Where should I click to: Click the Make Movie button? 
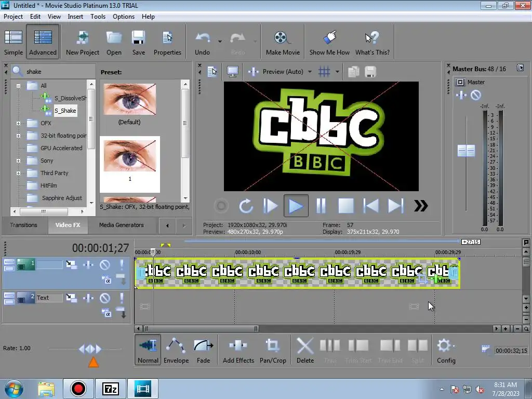(x=283, y=42)
